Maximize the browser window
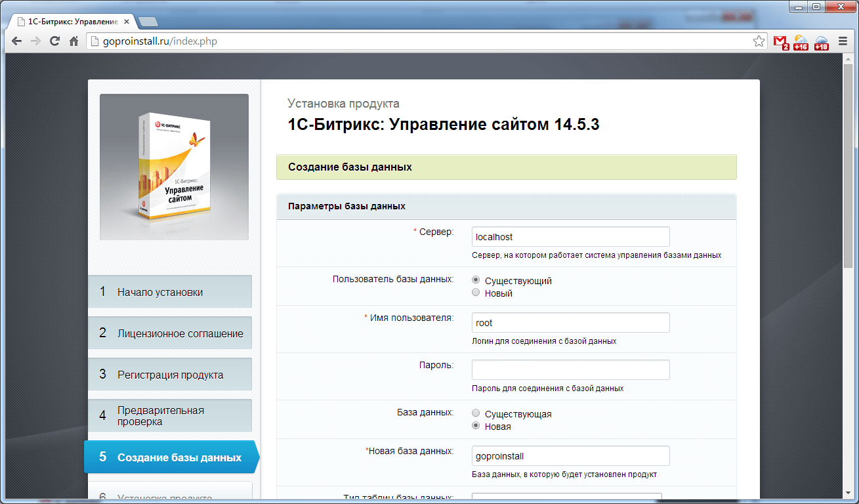 pyautogui.click(x=816, y=6)
